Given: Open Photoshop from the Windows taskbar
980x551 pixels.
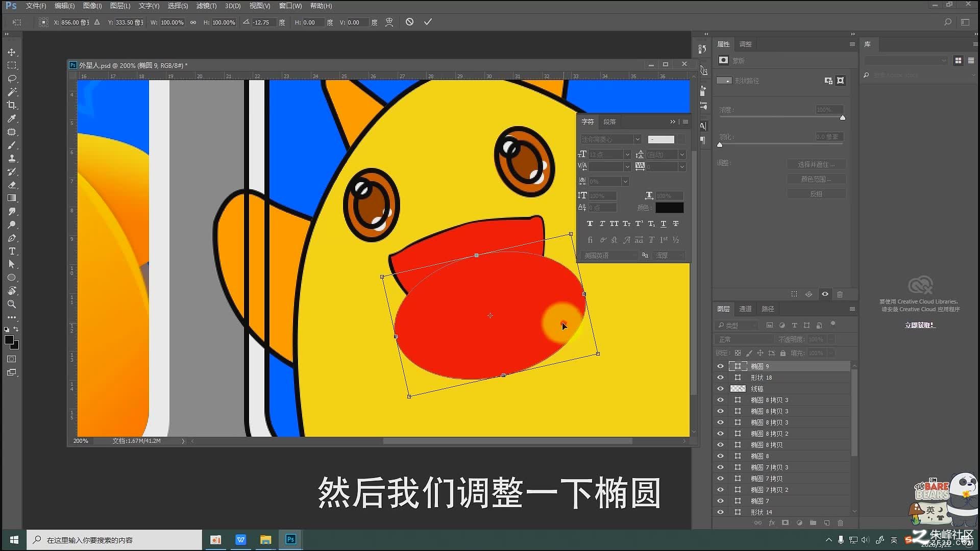Looking at the screenshot, I should (x=290, y=540).
